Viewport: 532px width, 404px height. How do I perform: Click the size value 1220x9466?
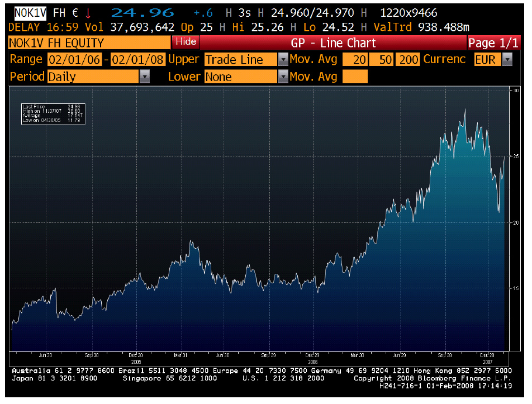[x=408, y=13]
